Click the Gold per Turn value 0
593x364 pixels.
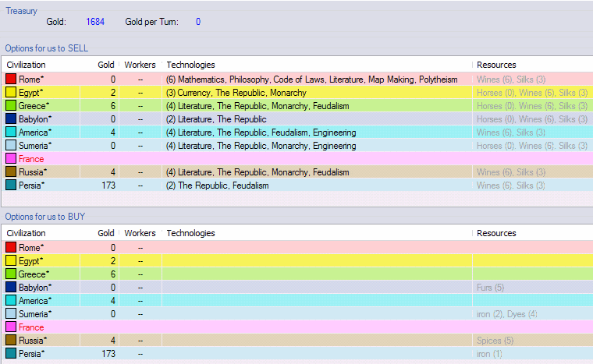point(197,22)
